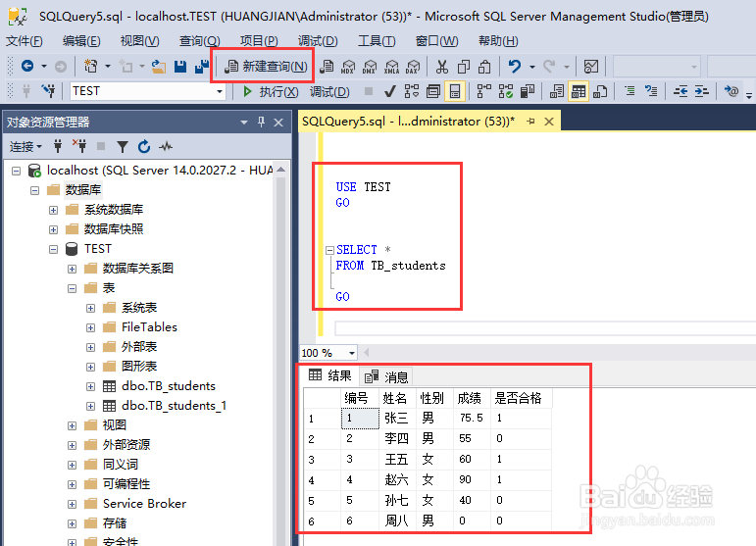
Task: Toggle results to text icon
Action: click(x=557, y=91)
